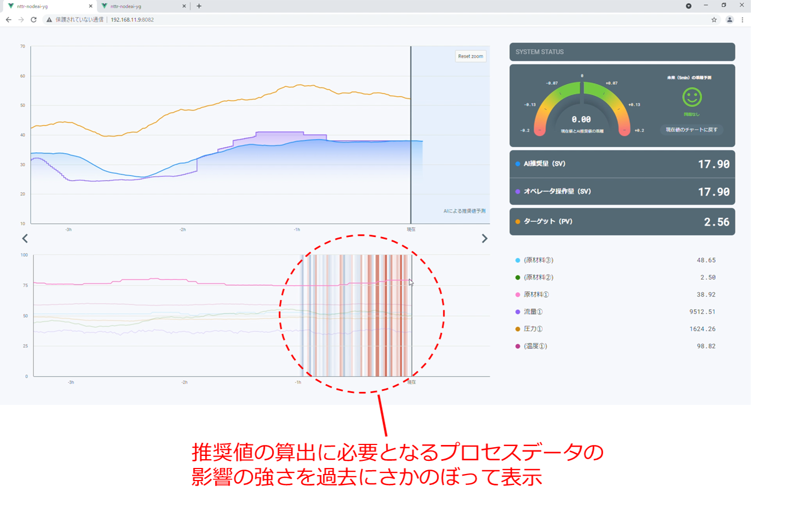
Task: Reload the page with refresh icon
Action: coord(33,20)
